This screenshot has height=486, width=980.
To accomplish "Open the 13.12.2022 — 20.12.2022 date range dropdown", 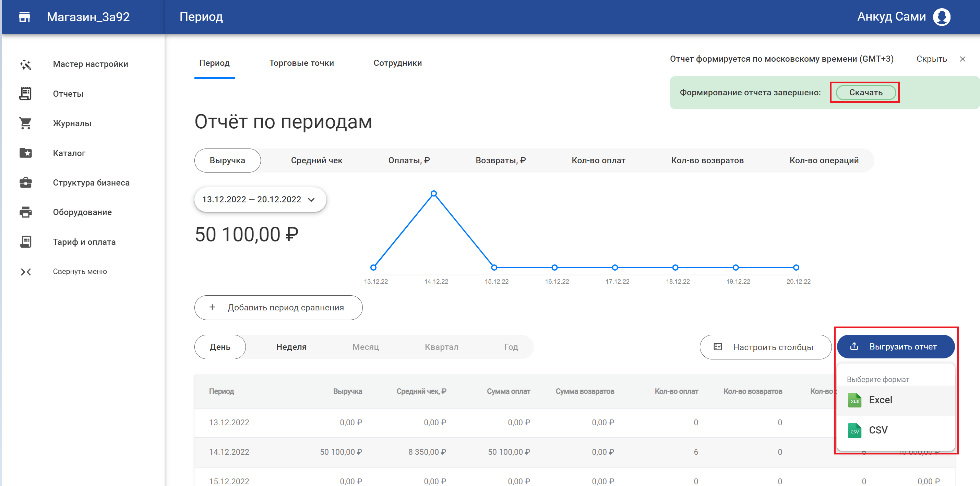I will point(260,199).
